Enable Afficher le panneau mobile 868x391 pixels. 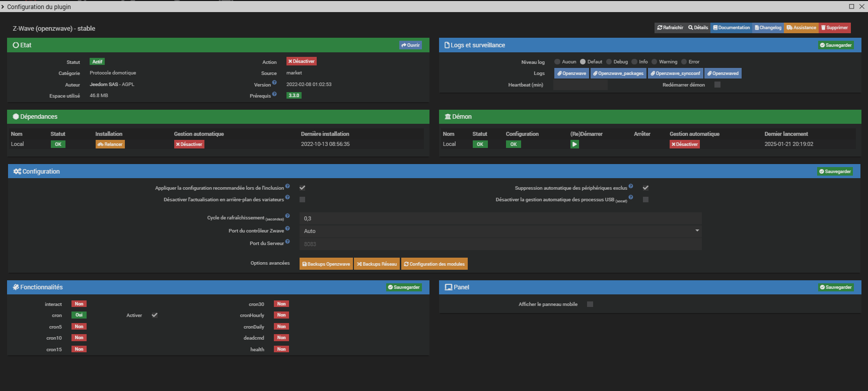(590, 304)
